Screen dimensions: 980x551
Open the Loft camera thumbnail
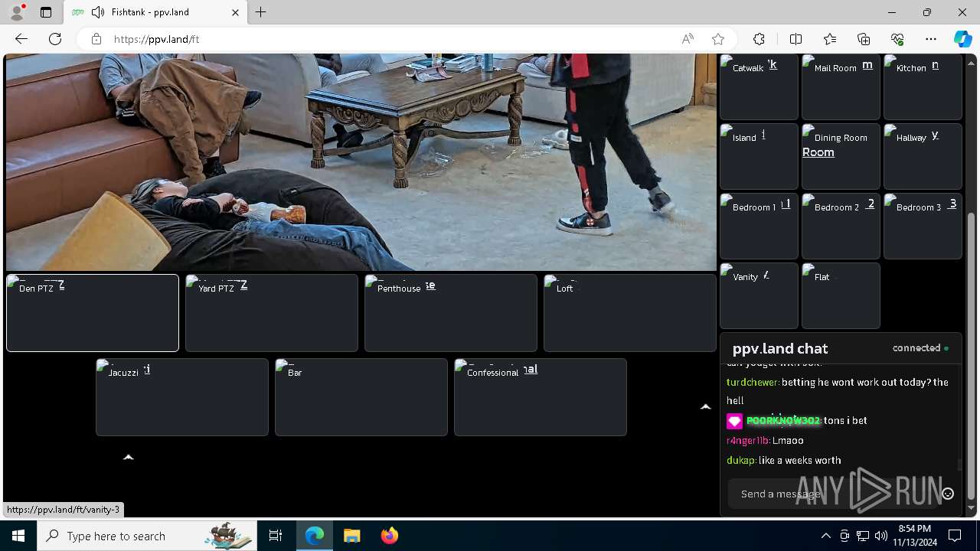(630, 313)
